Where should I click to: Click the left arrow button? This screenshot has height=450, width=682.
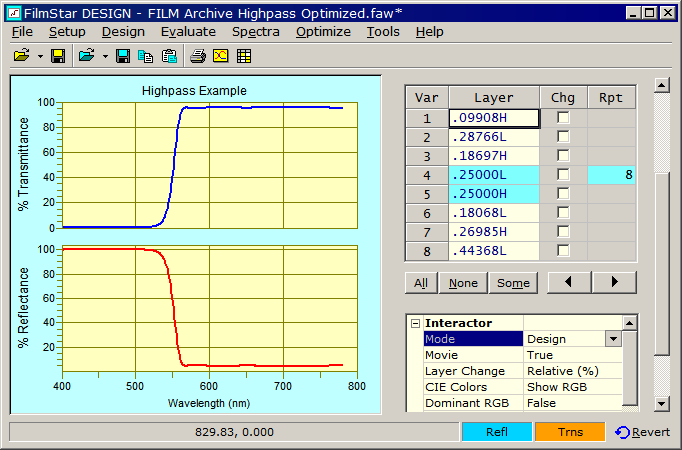pos(569,283)
